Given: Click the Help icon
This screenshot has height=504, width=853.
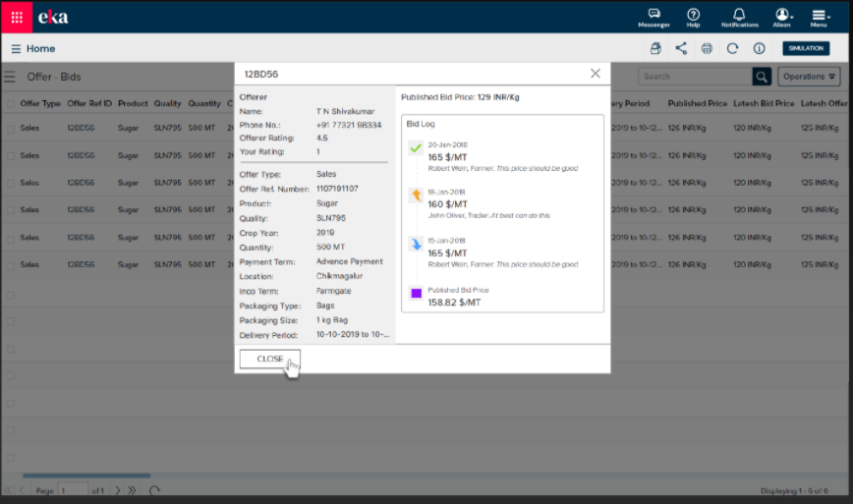Looking at the screenshot, I should pyautogui.click(x=694, y=15).
